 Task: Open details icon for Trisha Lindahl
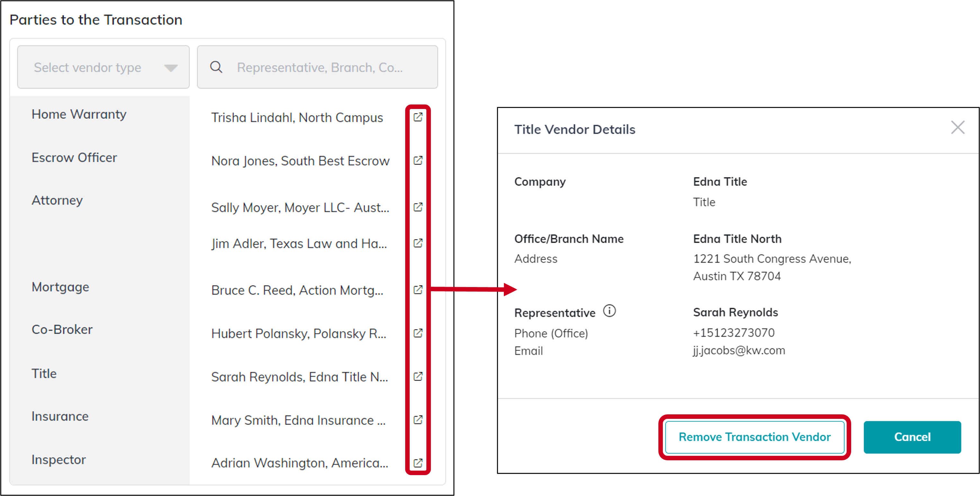click(x=418, y=117)
